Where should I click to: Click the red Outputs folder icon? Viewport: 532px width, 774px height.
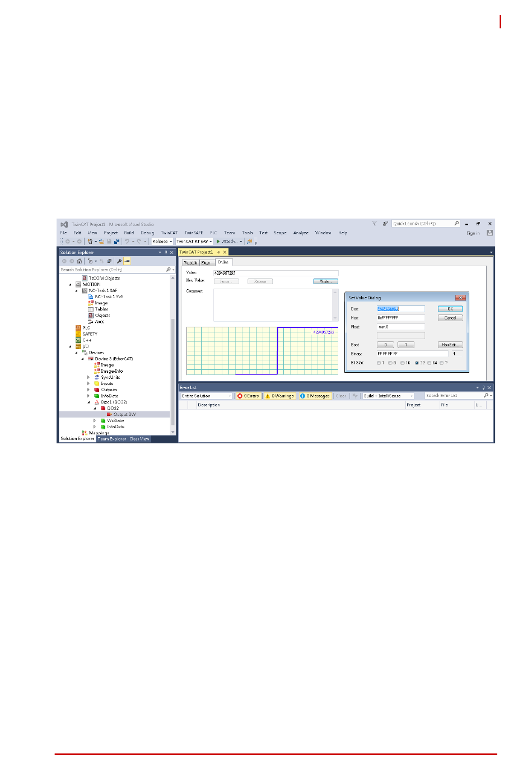(x=97, y=390)
